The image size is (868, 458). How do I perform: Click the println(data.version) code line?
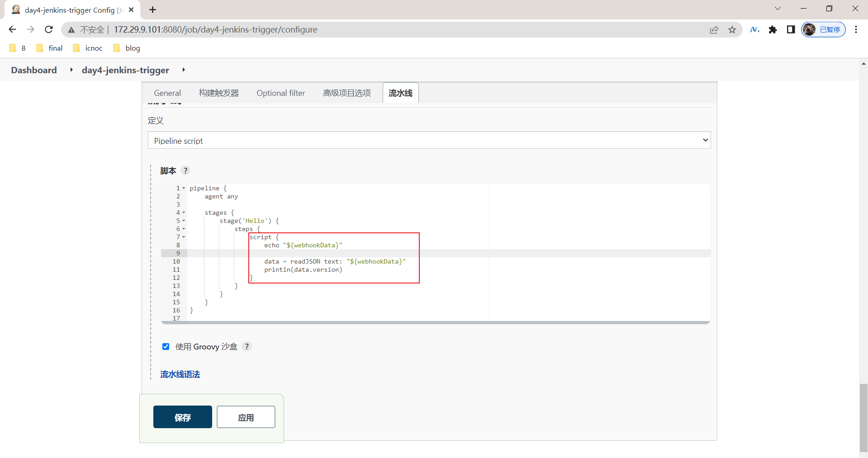[303, 269]
